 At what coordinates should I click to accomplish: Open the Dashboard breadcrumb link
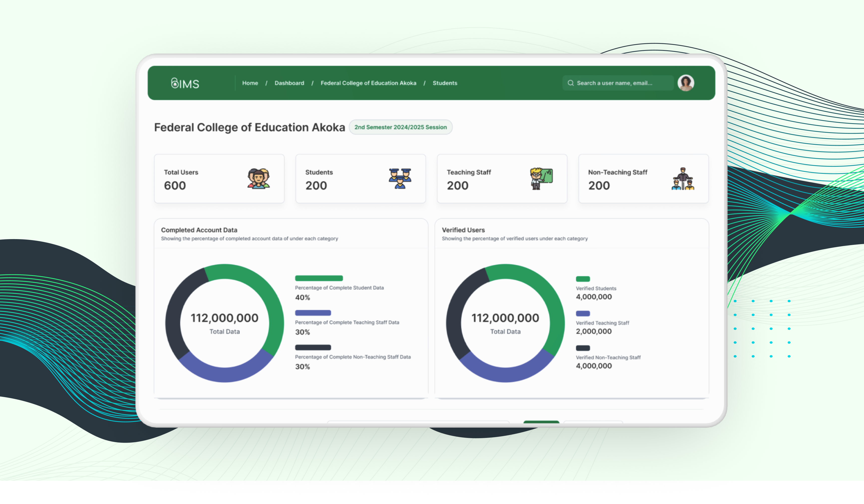pyautogui.click(x=289, y=83)
